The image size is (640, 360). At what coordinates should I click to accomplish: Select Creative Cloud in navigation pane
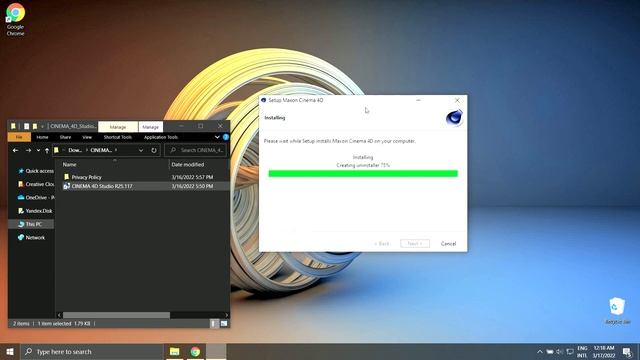36,184
